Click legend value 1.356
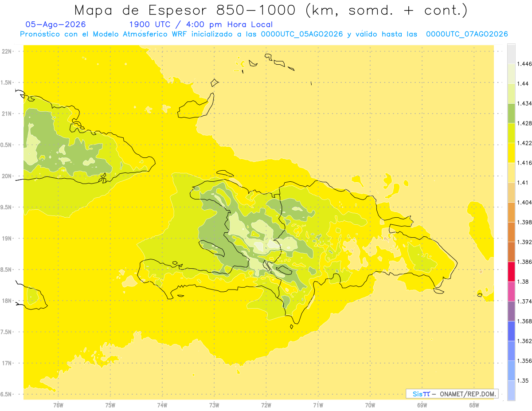The width and height of the screenshot is (532, 411). click(525, 361)
